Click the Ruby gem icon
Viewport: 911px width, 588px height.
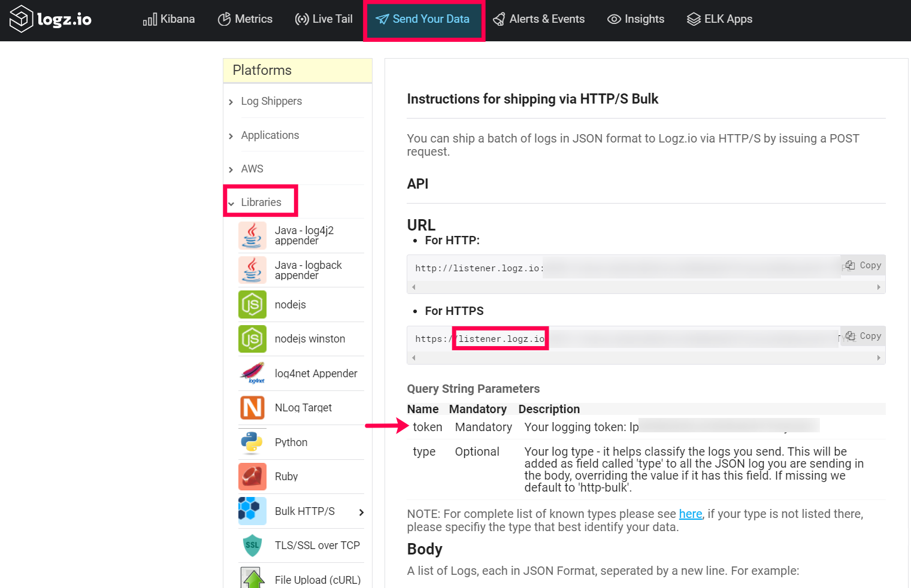252,477
